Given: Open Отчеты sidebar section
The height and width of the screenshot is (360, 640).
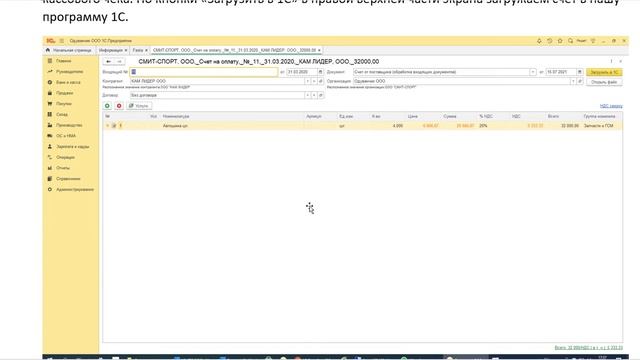Looking at the screenshot, I should tap(63, 168).
